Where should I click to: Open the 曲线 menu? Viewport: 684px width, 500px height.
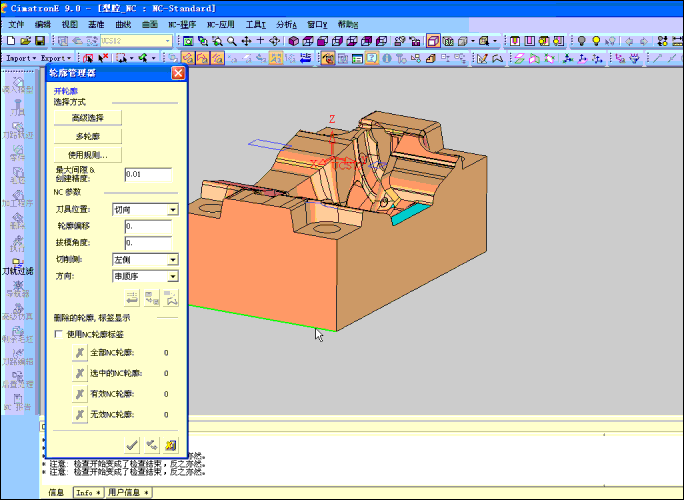coord(123,24)
